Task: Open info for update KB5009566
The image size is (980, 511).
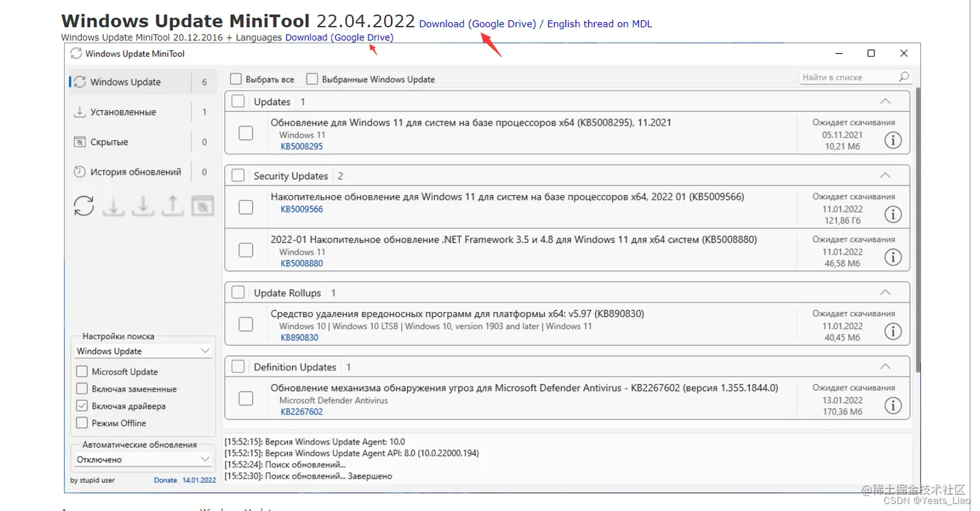Action: click(x=893, y=214)
